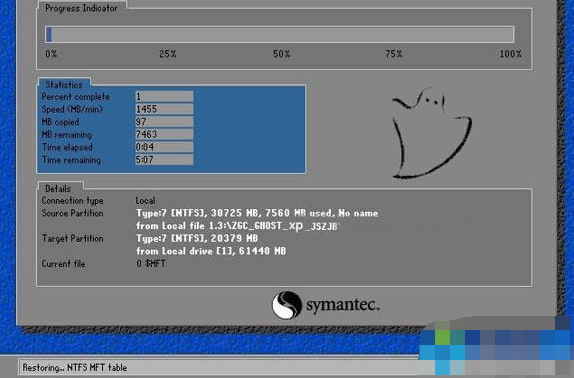Click the 100% progress scale mark
Screen dimensions: 574x378
(511, 54)
